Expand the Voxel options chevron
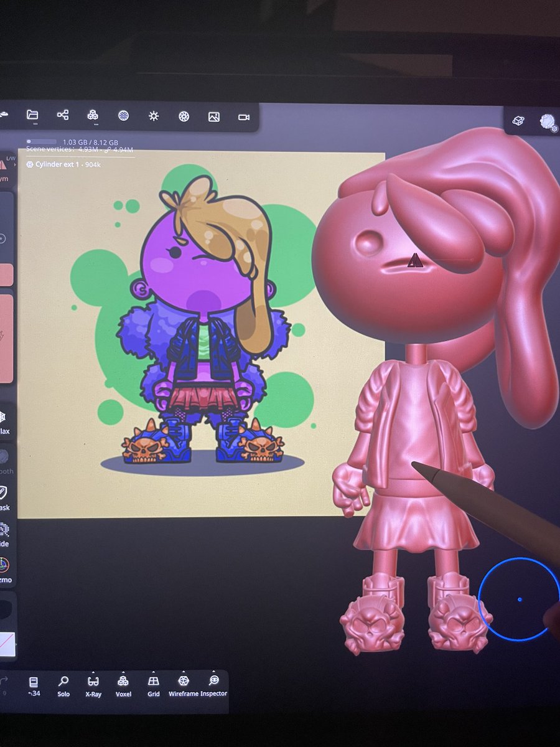The width and height of the screenshot is (560, 747). [x=123, y=671]
